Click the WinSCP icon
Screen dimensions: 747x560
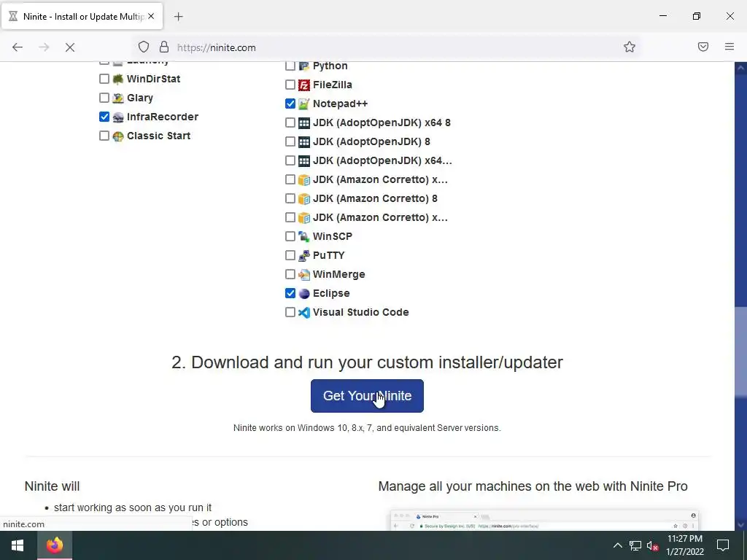(x=304, y=237)
